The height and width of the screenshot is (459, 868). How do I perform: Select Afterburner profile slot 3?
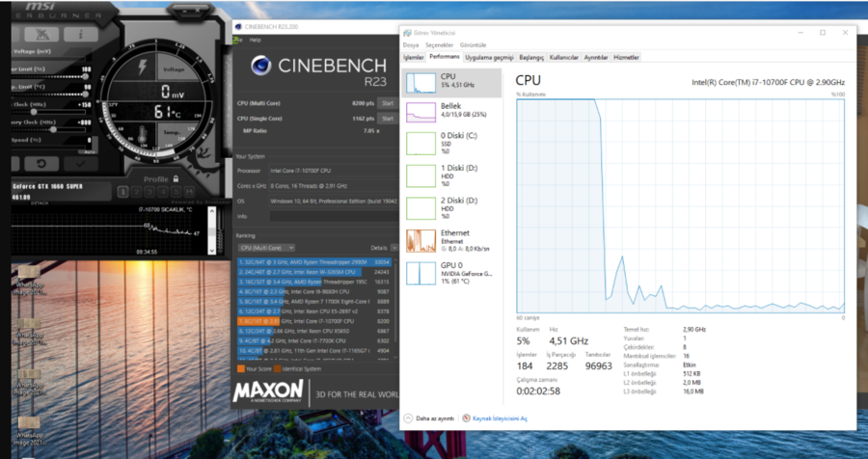(149, 192)
